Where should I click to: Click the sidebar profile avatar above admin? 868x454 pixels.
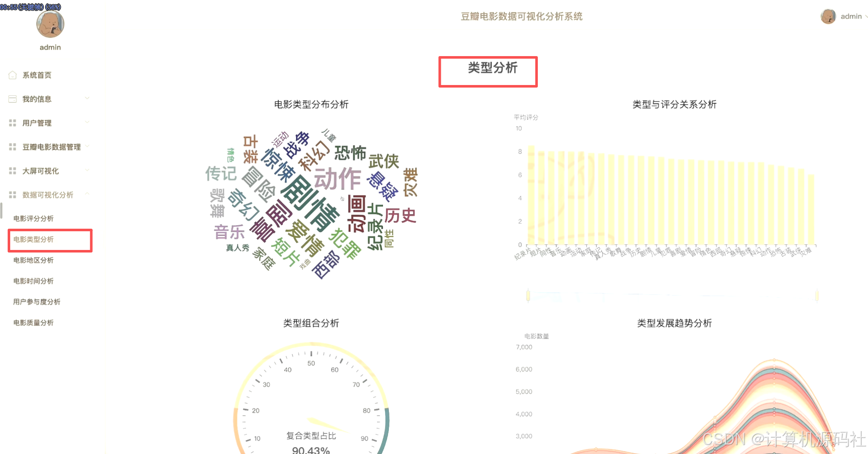coord(50,25)
